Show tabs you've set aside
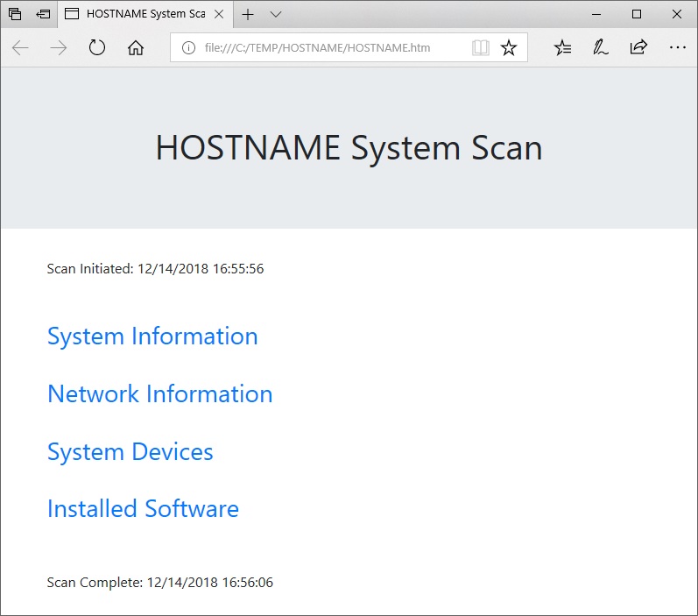Viewport: 698px width, 616px height. click(x=15, y=14)
